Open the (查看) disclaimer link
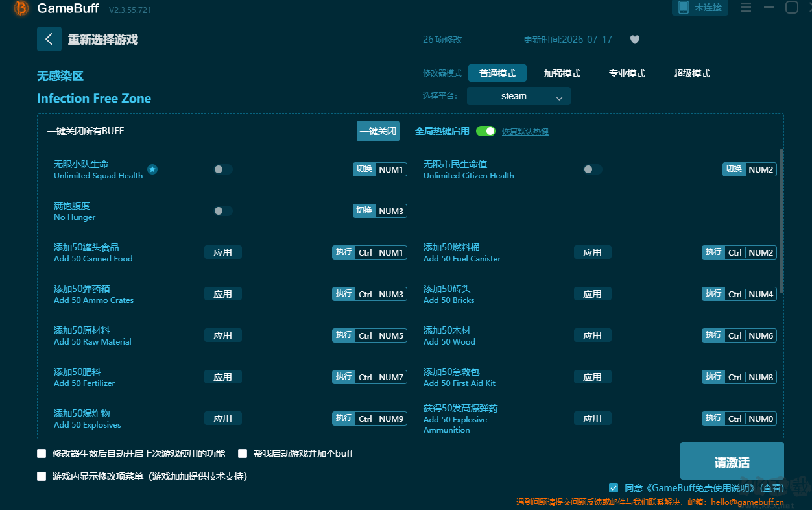This screenshot has height=510, width=812. point(772,488)
